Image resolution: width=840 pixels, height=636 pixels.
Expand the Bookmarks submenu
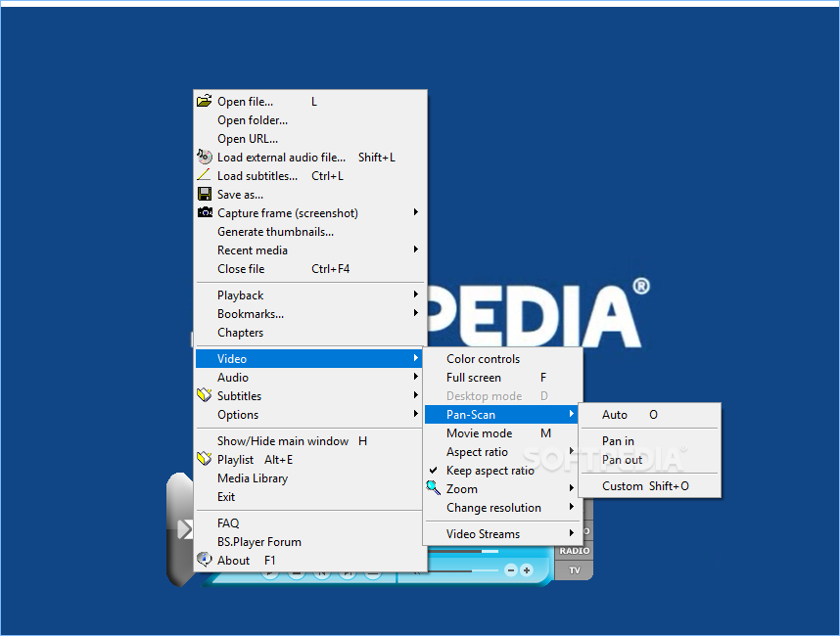click(416, 313)
